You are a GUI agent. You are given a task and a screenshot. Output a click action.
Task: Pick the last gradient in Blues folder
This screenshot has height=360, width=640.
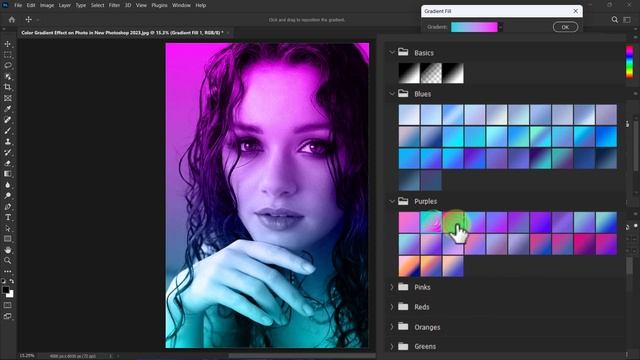pos(431,180)
